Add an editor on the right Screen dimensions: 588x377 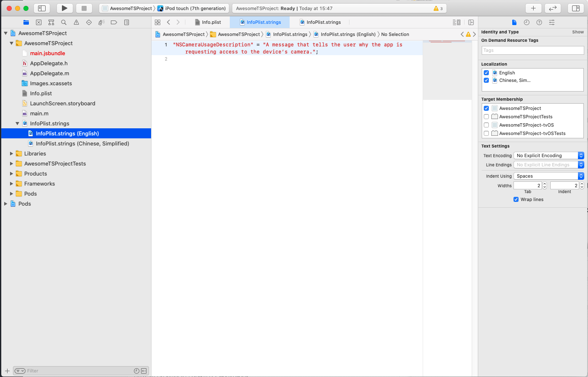coord(471,22)
